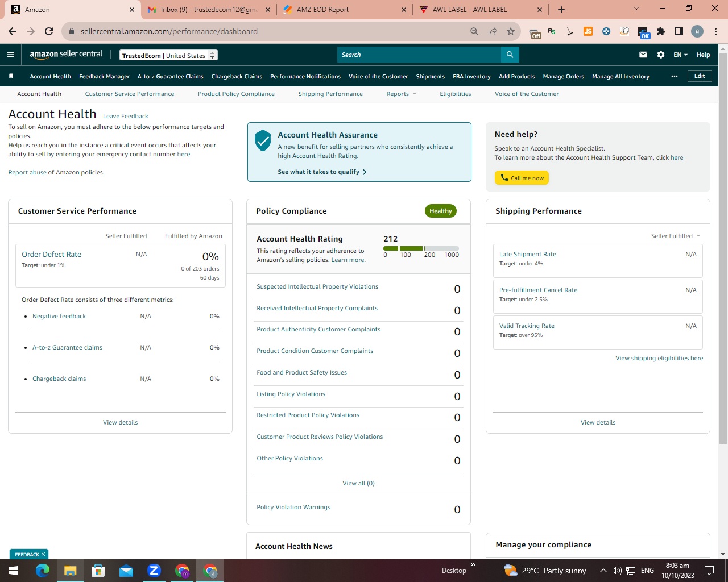The width and height of the screenshot is (728, 582).
Task: Open Manage Orders in top navigation
Action: (563, 76)
